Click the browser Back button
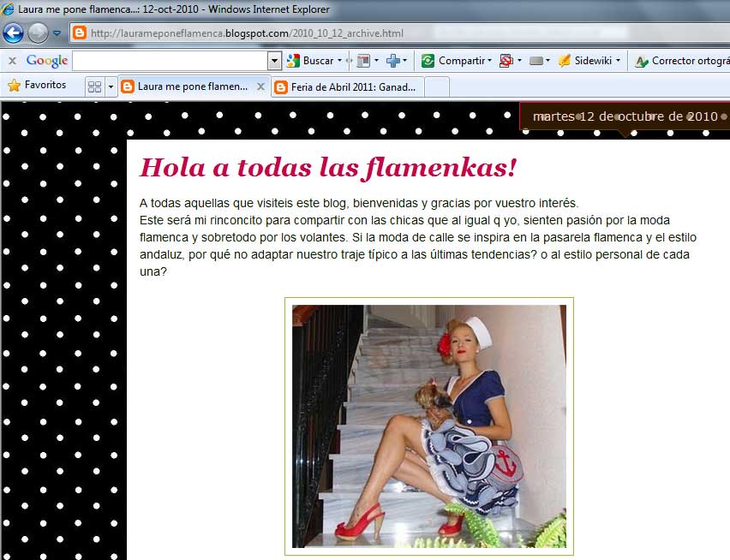The width and height of the screenshot is (730, 560). [14, 33]
